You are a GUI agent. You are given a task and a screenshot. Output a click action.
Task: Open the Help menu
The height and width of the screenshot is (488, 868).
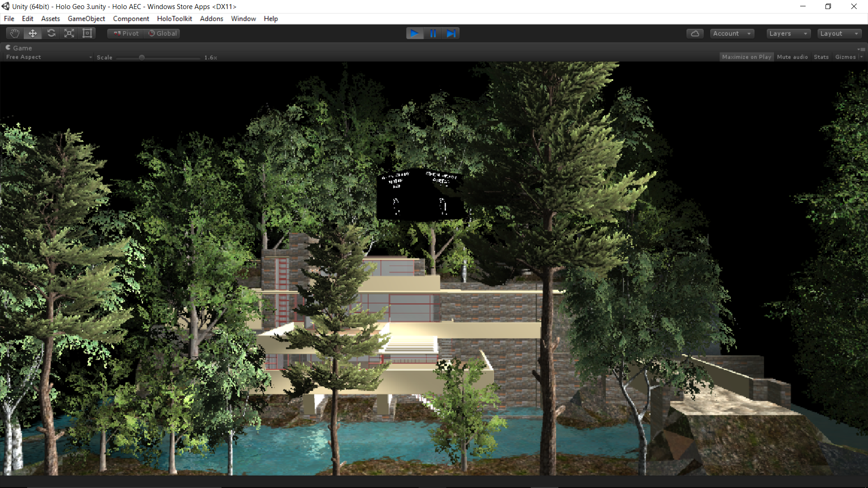pyautogui.click(x=271, y=19)
